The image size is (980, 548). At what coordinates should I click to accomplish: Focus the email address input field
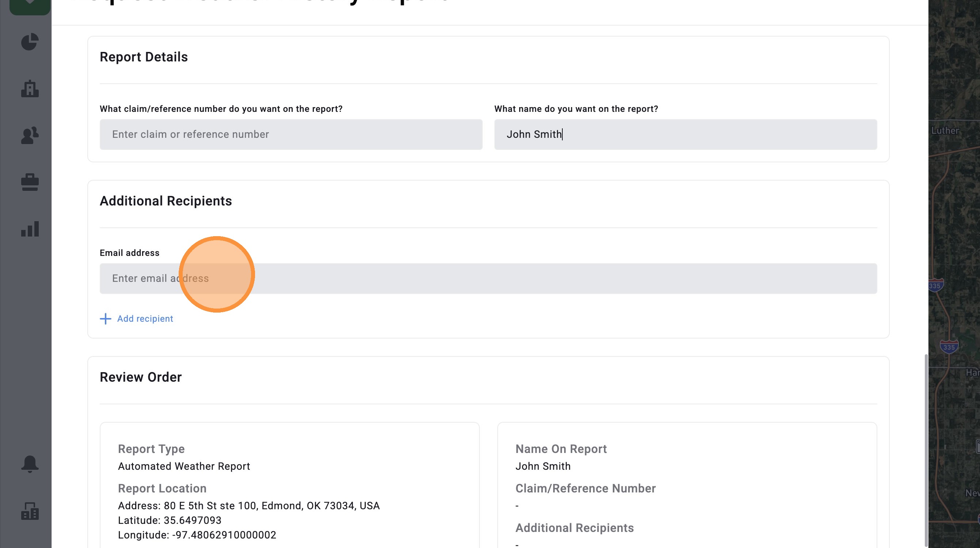coord(489,278)
